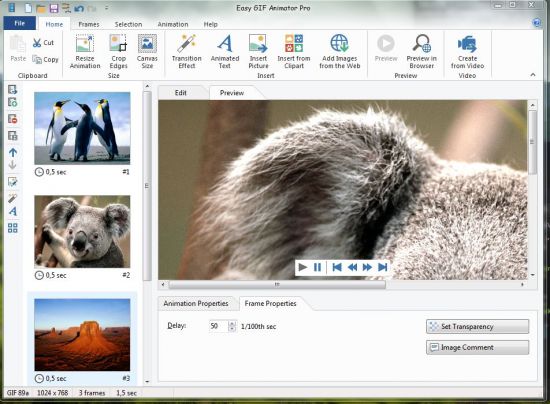550x404 pixels.
Task: Click the help icon at ribbon right
Action: (537, 23)
